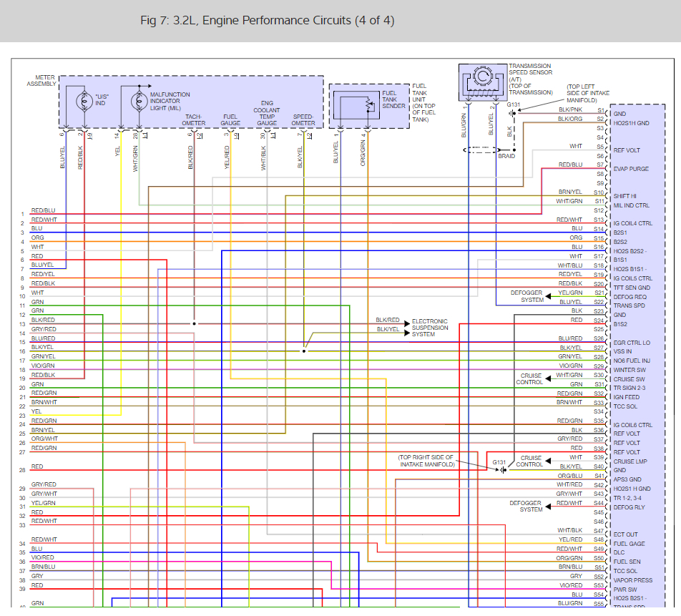Click the figure title Fig 7 heading
Viewport: 681px width, 616px height.
pos(267,21)
